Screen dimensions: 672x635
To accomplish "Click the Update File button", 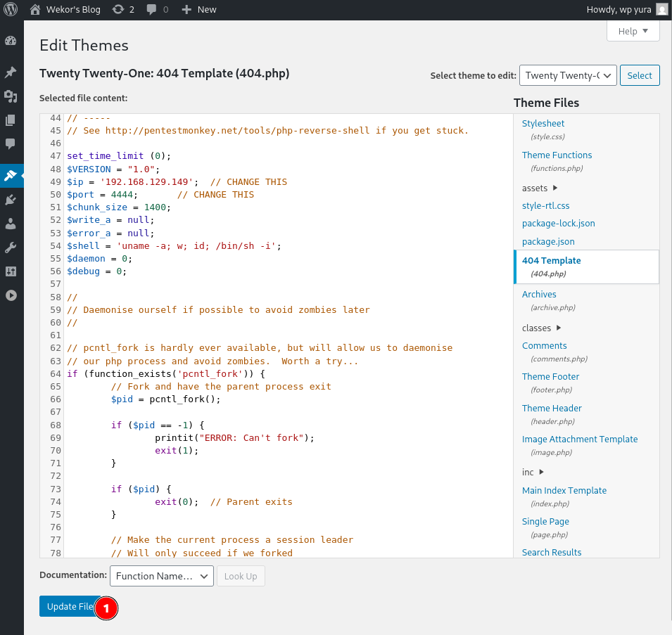I will [70, 606].
